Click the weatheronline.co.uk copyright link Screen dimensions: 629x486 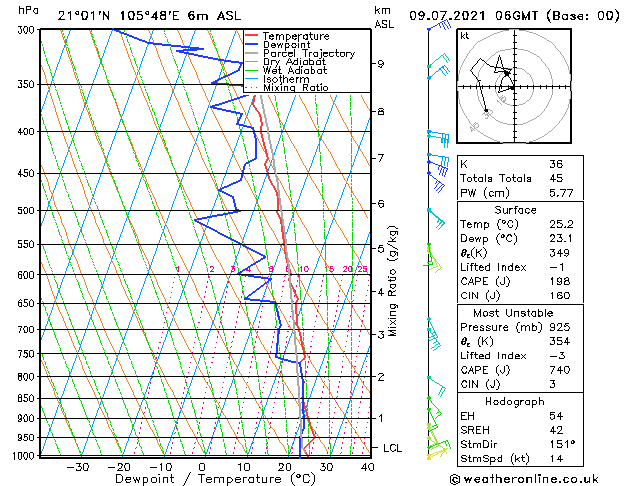click(524, 479)
